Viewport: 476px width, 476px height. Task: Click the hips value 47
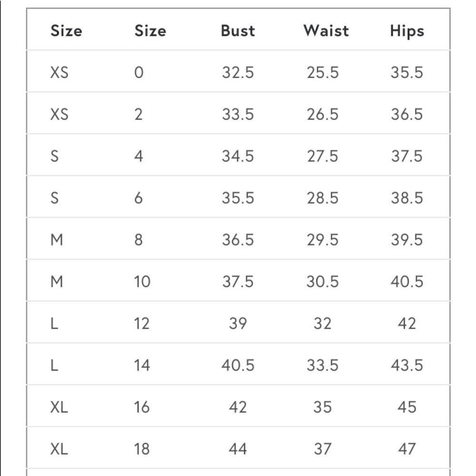(x=407, y=449)
